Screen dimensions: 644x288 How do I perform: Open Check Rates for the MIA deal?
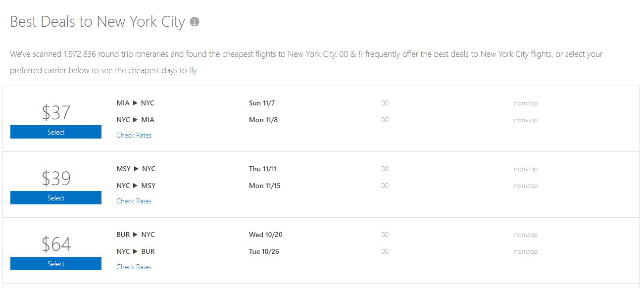pos(134,135)
